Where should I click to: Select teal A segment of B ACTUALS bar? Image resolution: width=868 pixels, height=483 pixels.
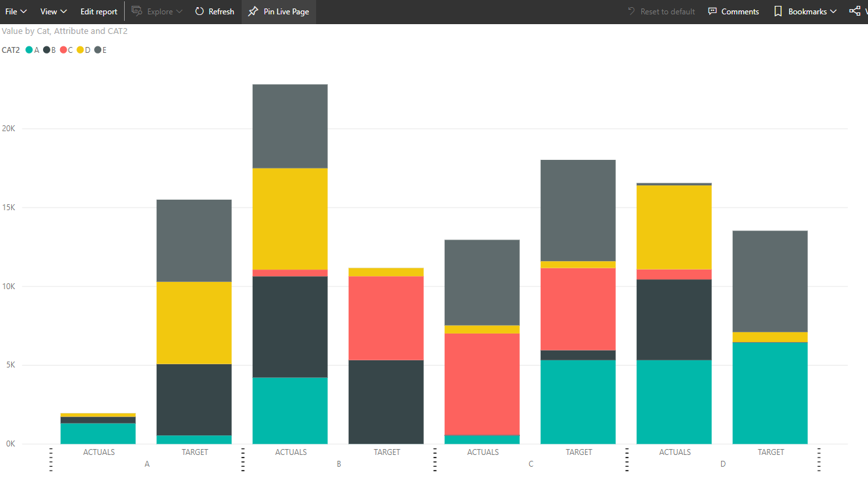pyautogui.click(x=290, y=411)
